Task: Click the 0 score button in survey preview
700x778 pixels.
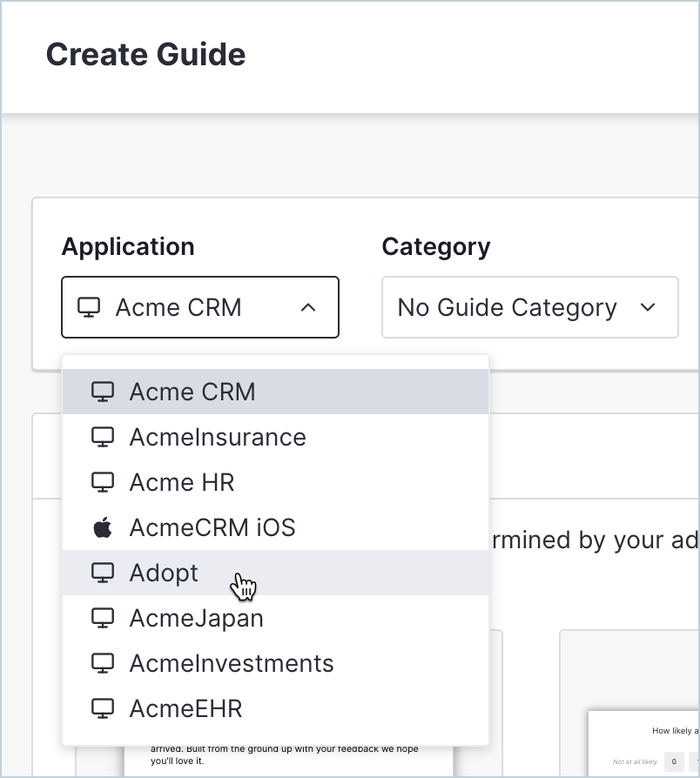Action: click(674, 761)
